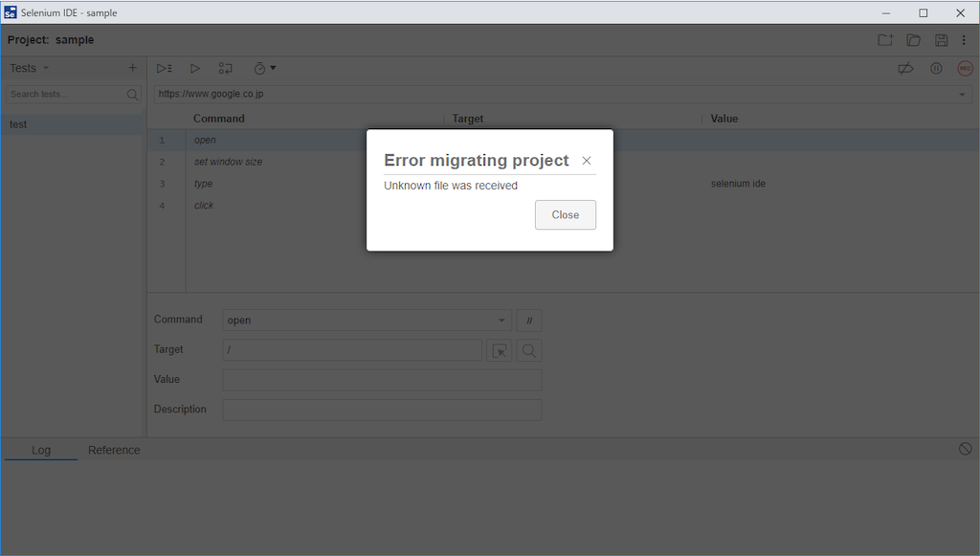
Task: Switch to the Log tab
Action: coord(41,450)
